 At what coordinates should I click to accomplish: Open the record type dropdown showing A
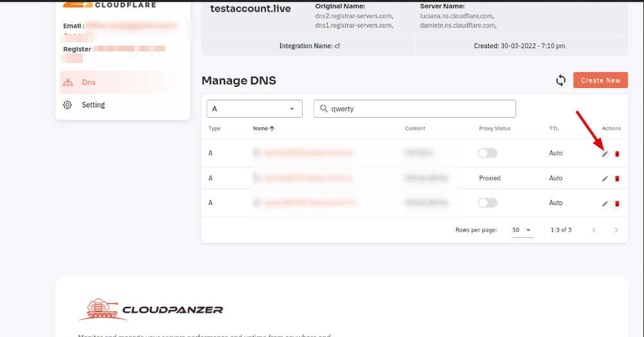pos(255,109)
